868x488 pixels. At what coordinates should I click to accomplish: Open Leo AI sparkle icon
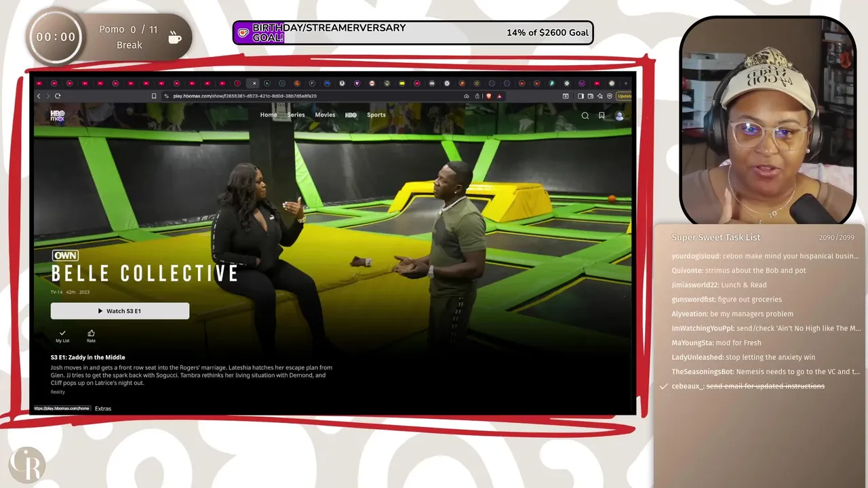coord(600,96)
